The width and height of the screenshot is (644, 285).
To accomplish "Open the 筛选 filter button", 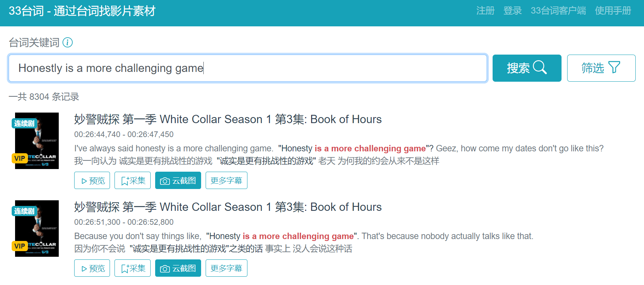I will point(601,68).
